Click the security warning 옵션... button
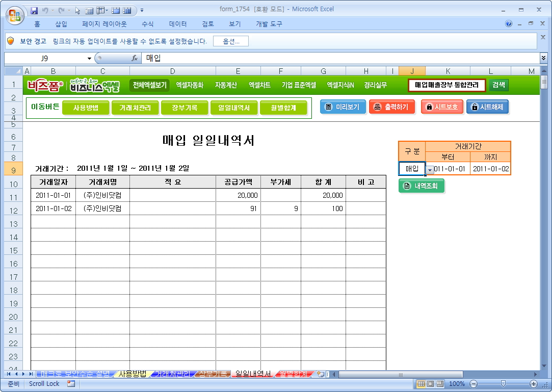This screenshot has width=552, height=392. (x=231, y=41)
